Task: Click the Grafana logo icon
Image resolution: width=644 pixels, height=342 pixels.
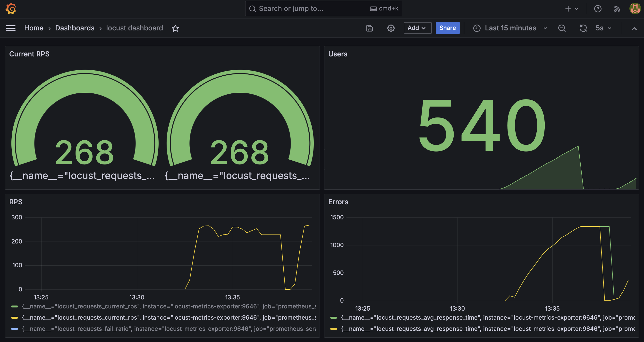Action: click(x=11, y=9)
